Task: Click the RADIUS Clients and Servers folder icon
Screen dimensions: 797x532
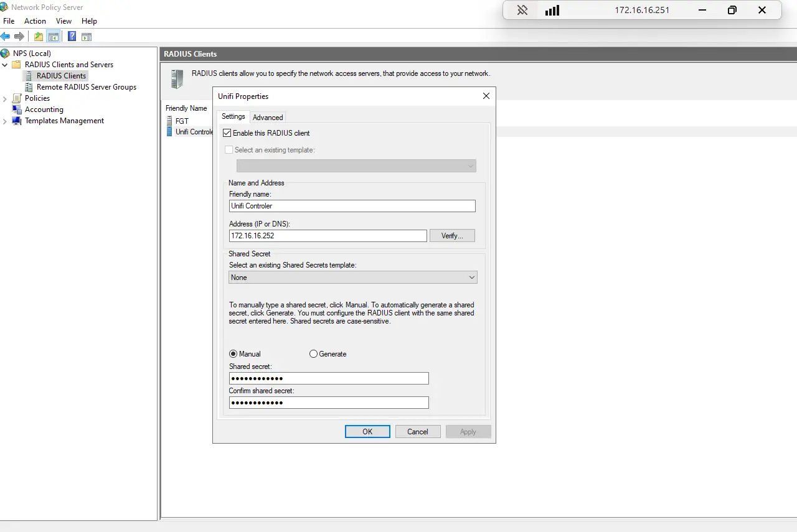Action: (17, 65)
